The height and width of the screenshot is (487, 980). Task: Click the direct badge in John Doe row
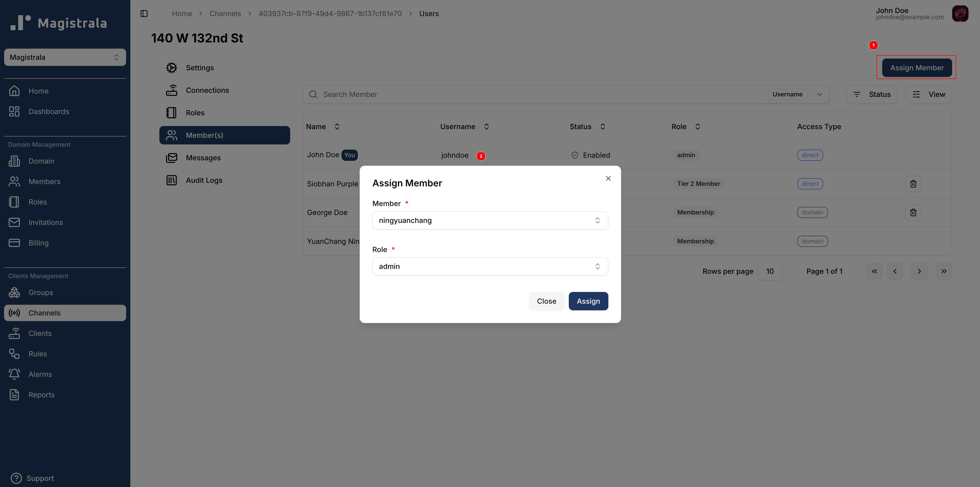(x=810, y=155)
